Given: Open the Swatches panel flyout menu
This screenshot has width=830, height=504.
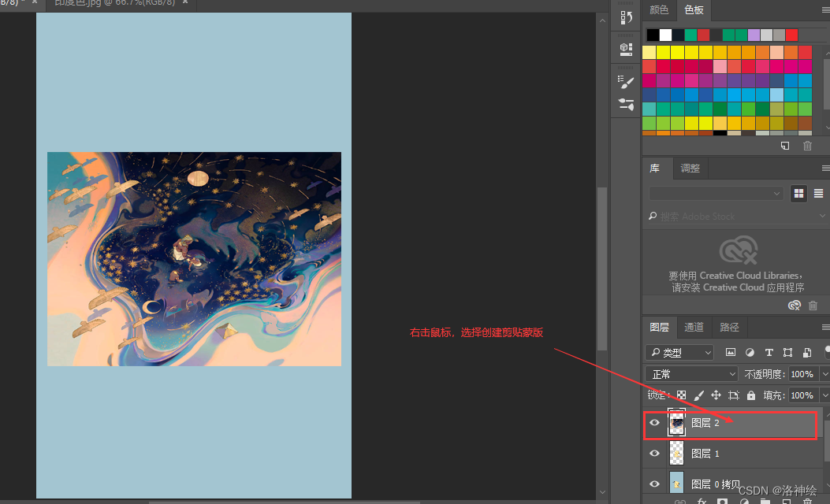Looking at the screenshot, I should pos(825,10).
